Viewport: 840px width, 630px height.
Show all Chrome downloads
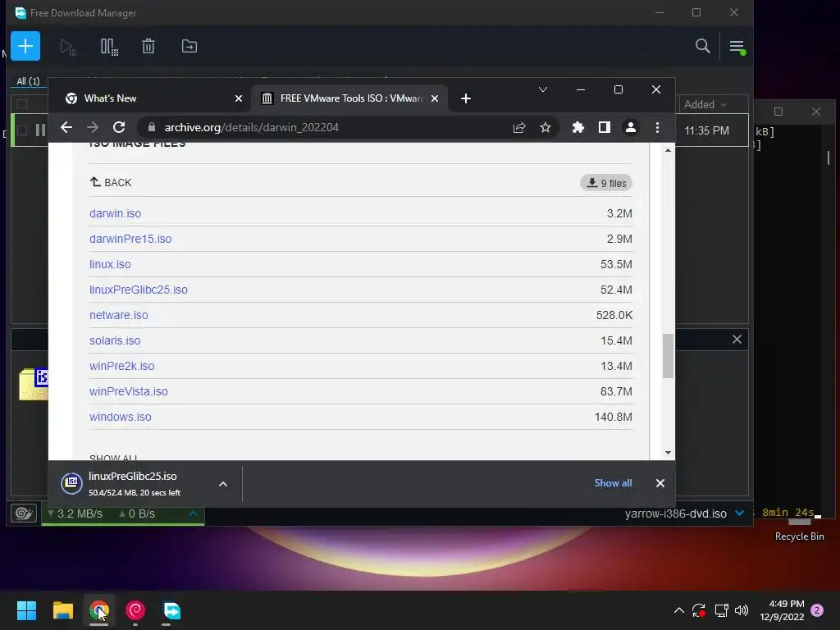tap(613, 483)
